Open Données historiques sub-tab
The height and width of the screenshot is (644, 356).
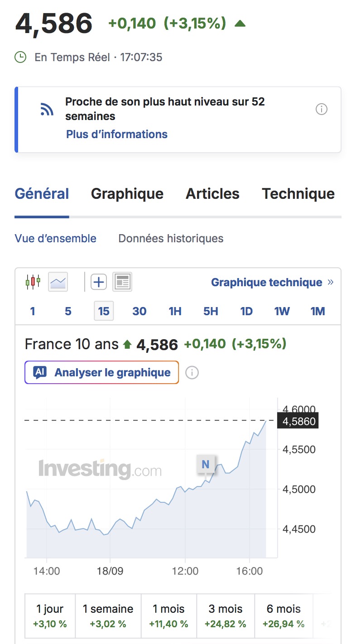(171, 238)
